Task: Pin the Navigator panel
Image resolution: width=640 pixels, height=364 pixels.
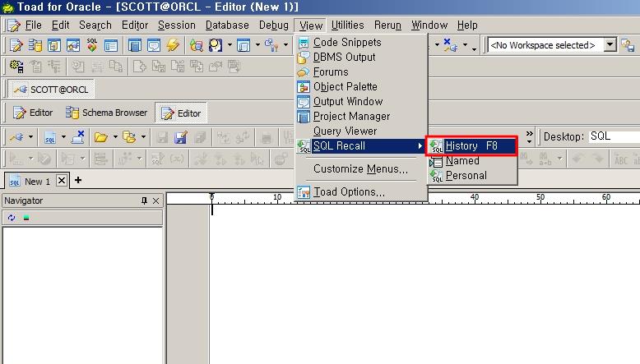Action: 145,200
